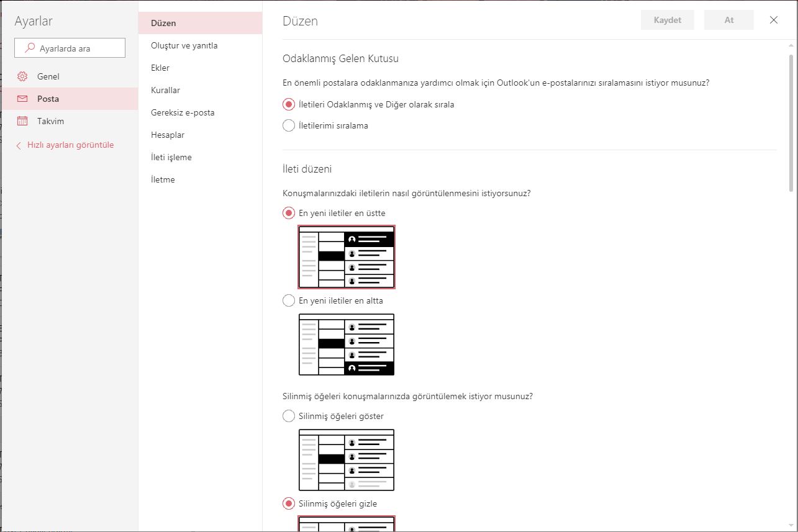The image size is (798, 532).
Task: Open the İletme settings page
Action: (x=200, y=179)
